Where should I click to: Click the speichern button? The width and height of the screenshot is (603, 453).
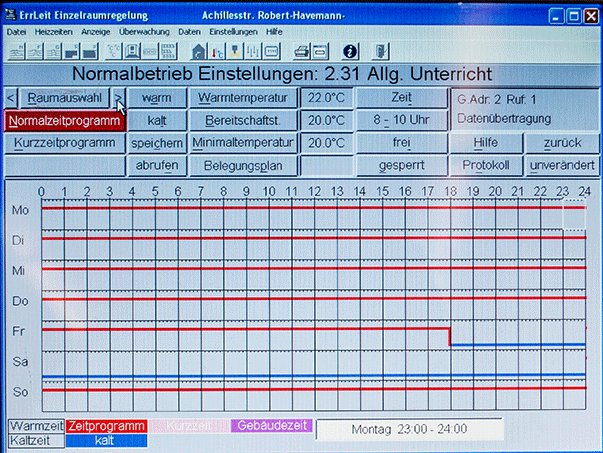[x=156, y=144]
